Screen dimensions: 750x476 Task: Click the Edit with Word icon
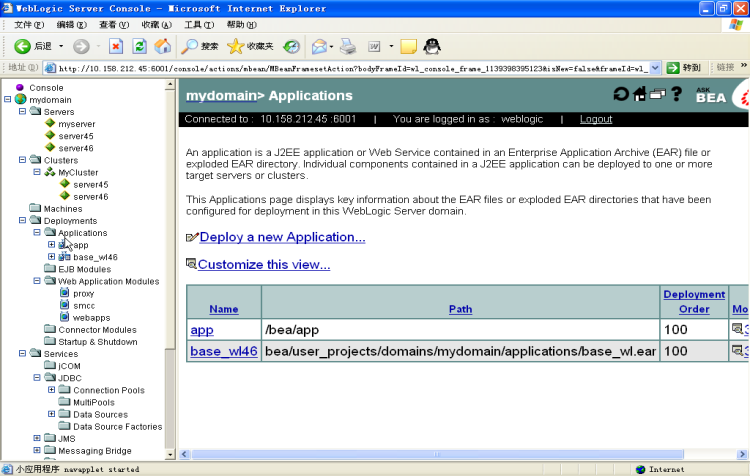click(374, 46)
